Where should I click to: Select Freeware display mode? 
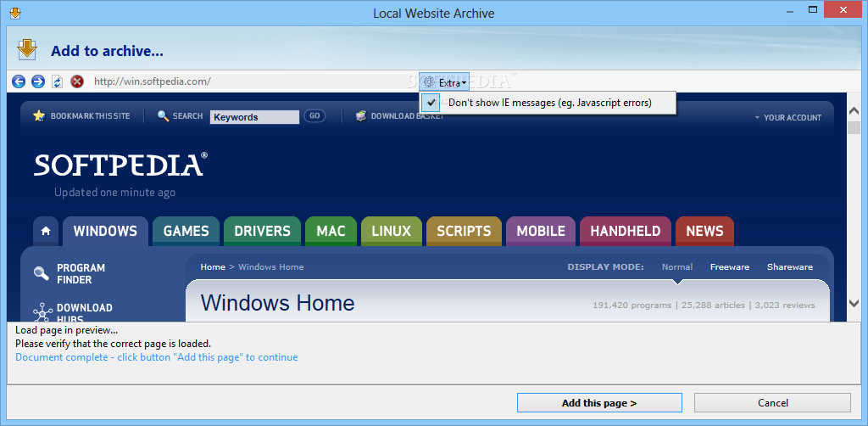tap(730, 267)
